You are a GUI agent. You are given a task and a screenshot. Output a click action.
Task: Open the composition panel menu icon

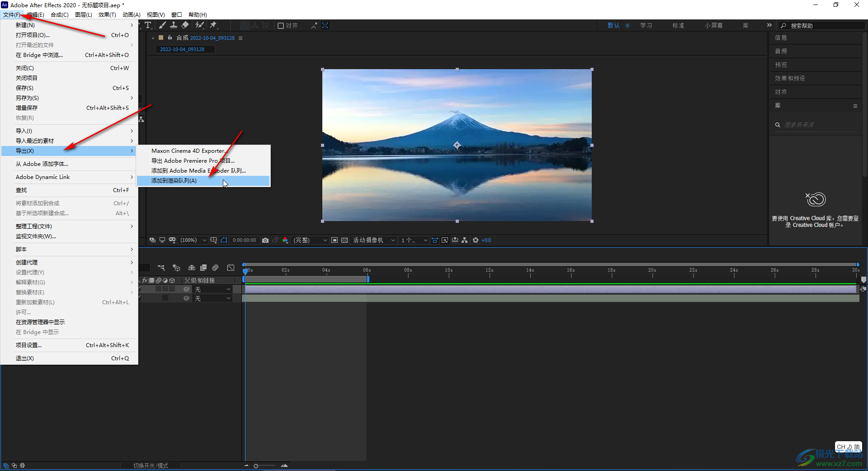click(x=241, y=38)
